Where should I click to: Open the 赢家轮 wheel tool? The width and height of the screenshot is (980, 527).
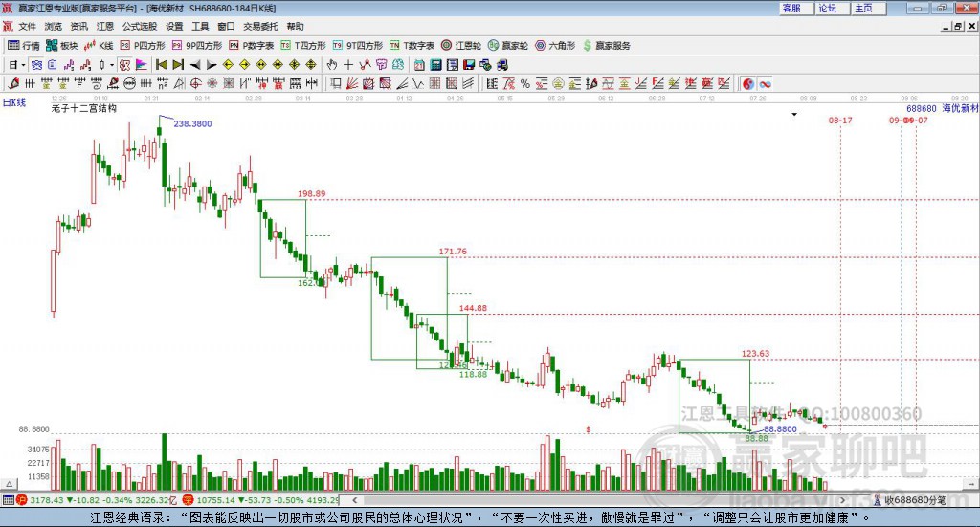point(508,46)
